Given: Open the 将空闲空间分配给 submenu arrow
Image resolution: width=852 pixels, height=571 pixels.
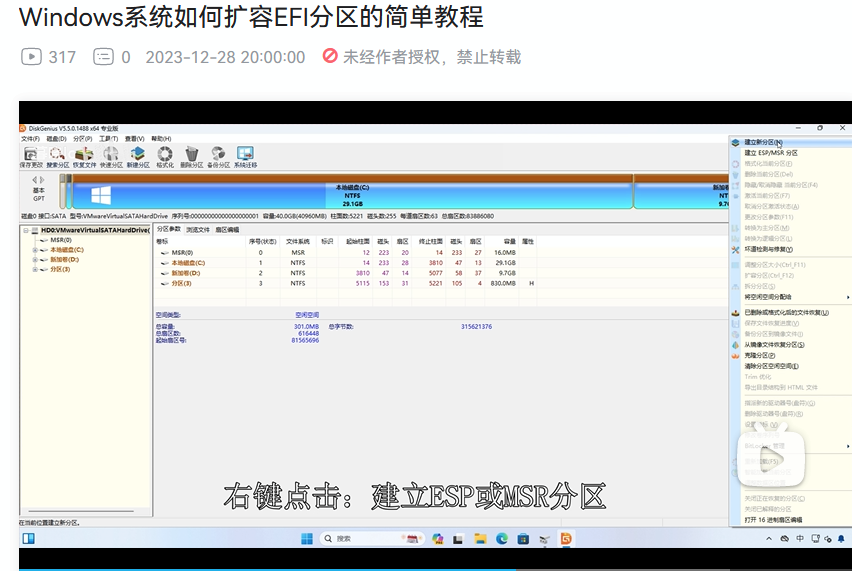Looking at the screenshot, I should pyautogui.click(x=848, y=297).
